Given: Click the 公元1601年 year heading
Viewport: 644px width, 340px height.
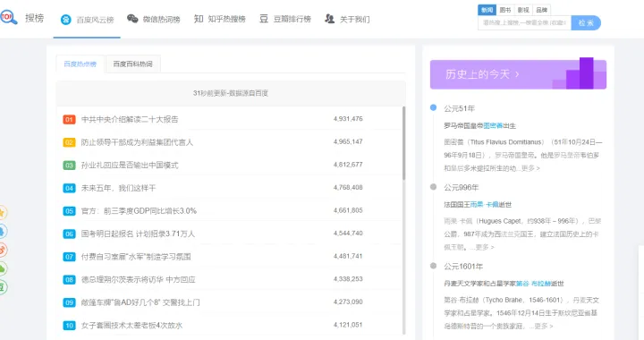Looking at the screenshot, I should pyautogui.click(x=463, y=267).
